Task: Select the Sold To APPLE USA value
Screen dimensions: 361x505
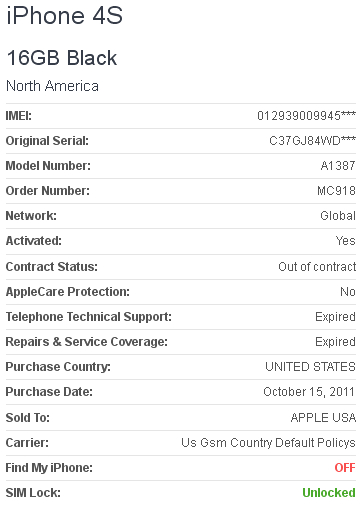Action: [323, 418]
